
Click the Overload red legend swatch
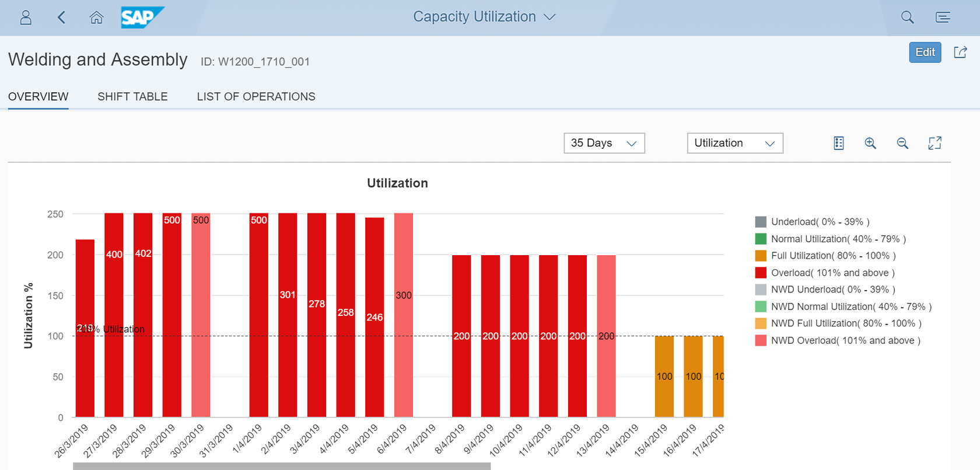[x=761, y=273]
